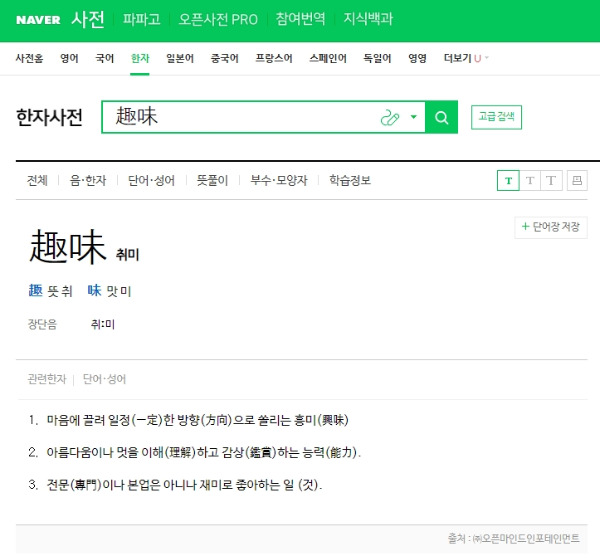Open the 味 character link
Image resolution: width=600 pixels, height=558 pixels.
tap(94, 291)
